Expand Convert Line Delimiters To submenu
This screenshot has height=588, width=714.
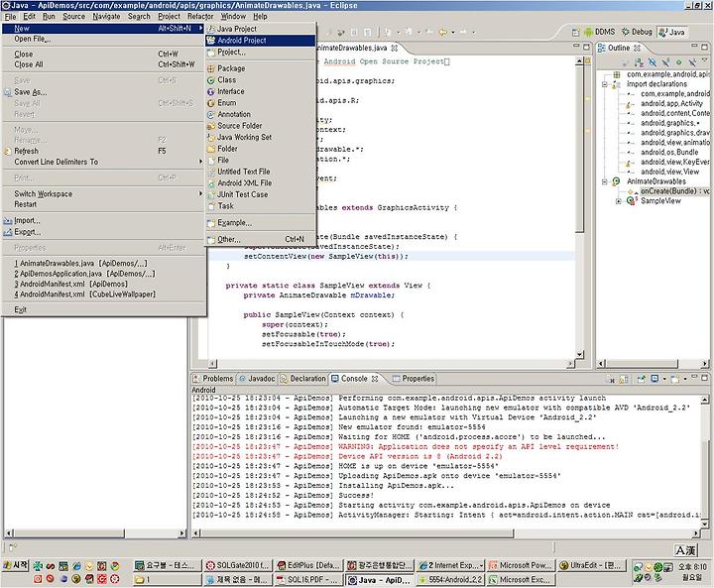(103, 162)
